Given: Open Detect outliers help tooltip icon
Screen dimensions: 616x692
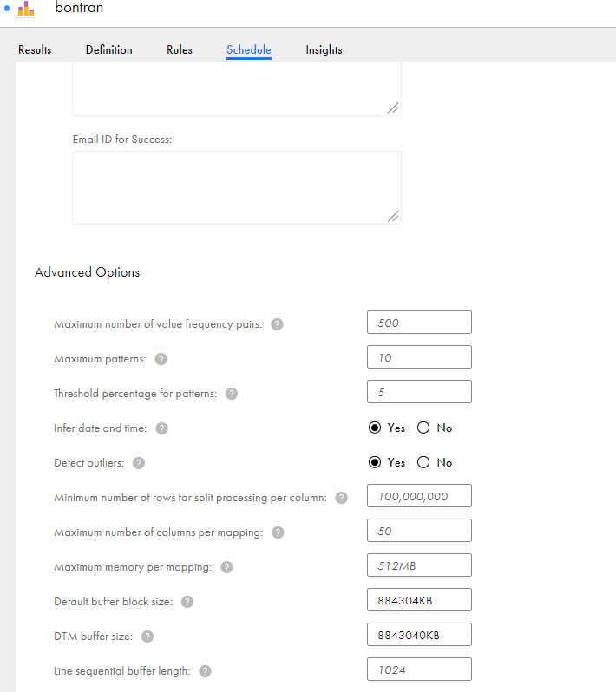Looking at the screenshot, I should [139, 463].
